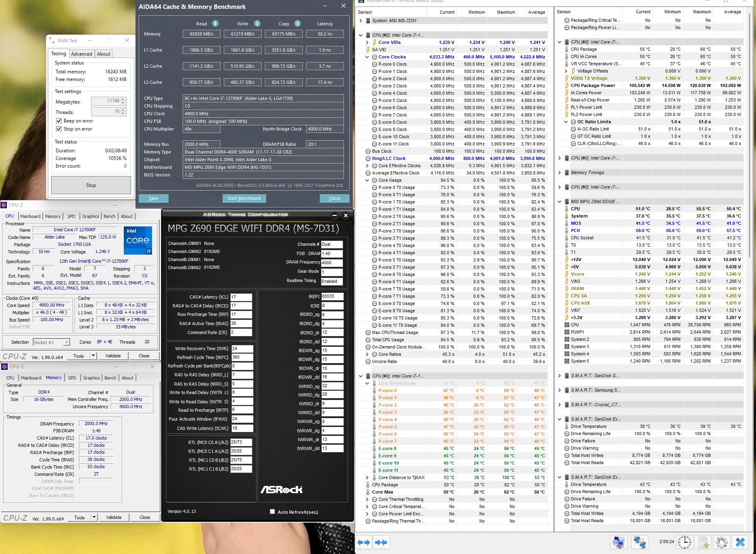The width and height of the screenshot is (756, 554).
Task: Click the lightning icon beside SA VID
Action: 368,50
